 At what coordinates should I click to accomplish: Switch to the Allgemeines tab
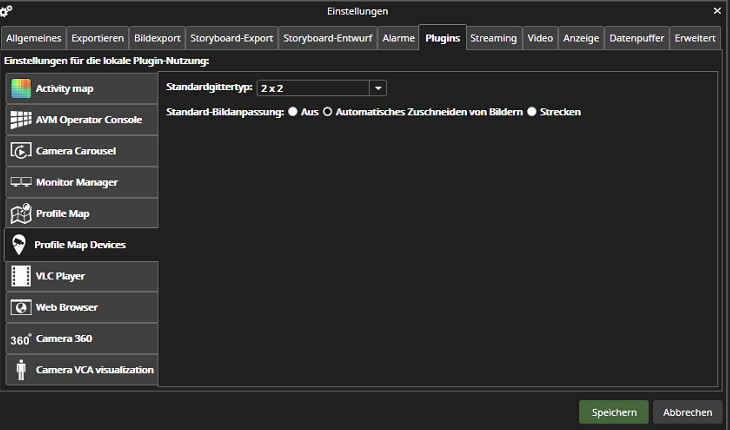pyautogui.click(x=34, y=38)
